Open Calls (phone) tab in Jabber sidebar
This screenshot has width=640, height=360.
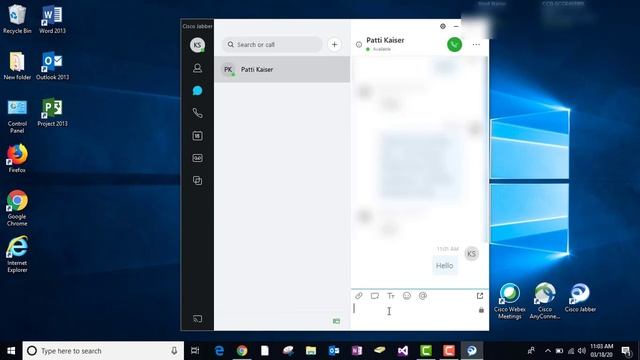(x=197, y=113)
